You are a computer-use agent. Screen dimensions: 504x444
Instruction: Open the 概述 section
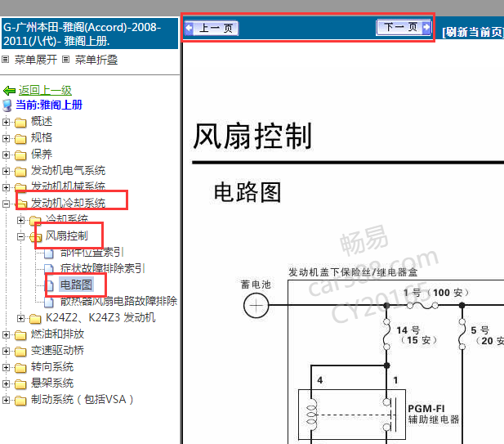click(x=42, y=121)
